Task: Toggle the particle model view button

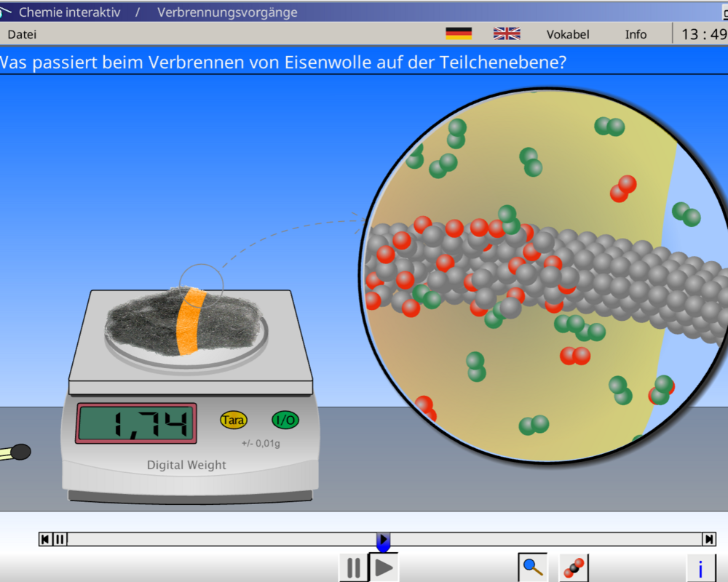Action: (x=574, y=567)
